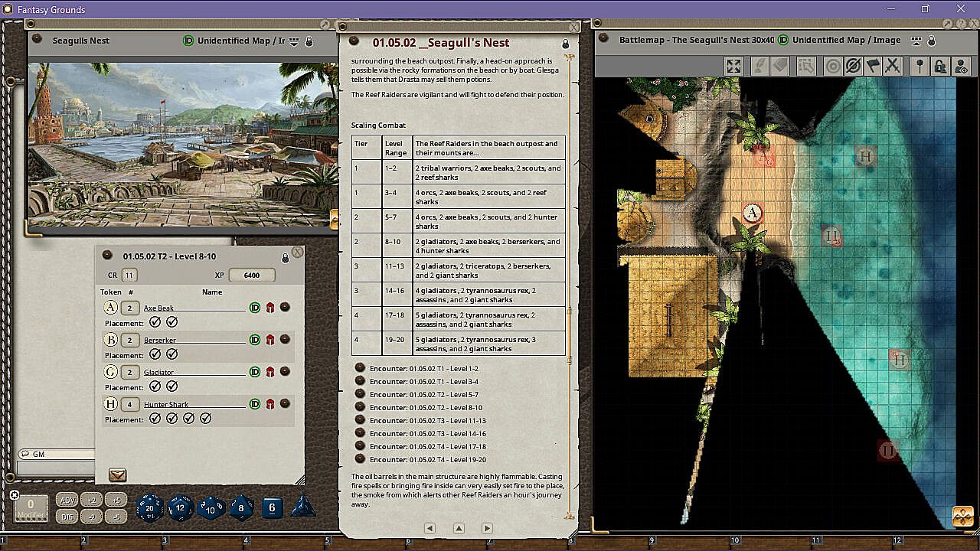
Task: Open the Seagulls Nest image share dropdown
Action: [x=294, y=41]
